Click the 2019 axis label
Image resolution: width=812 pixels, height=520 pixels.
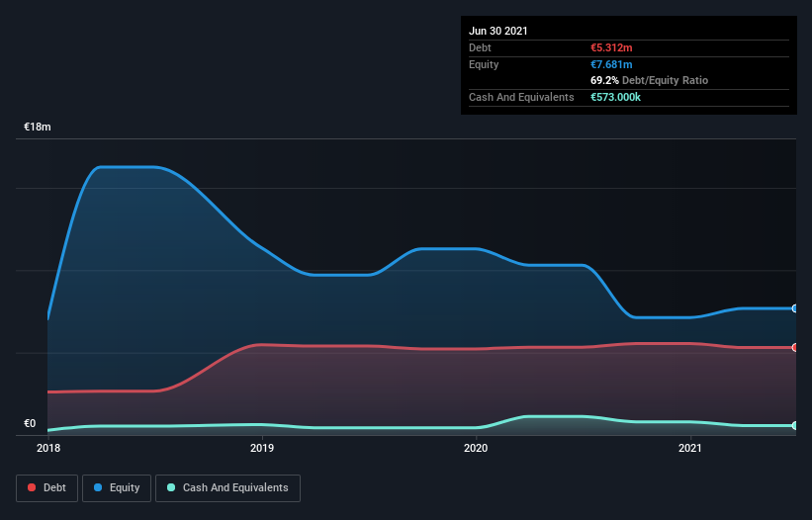pos(262,448)
